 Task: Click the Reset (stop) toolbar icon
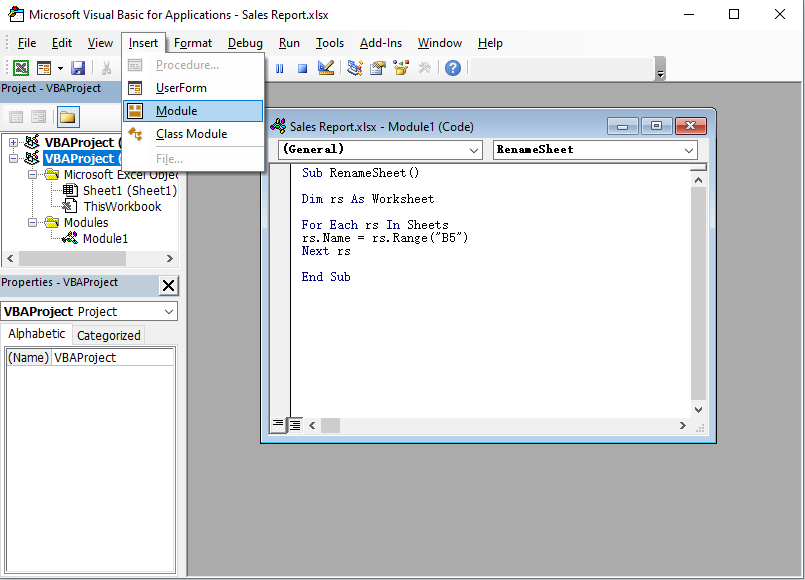[302, 68]
